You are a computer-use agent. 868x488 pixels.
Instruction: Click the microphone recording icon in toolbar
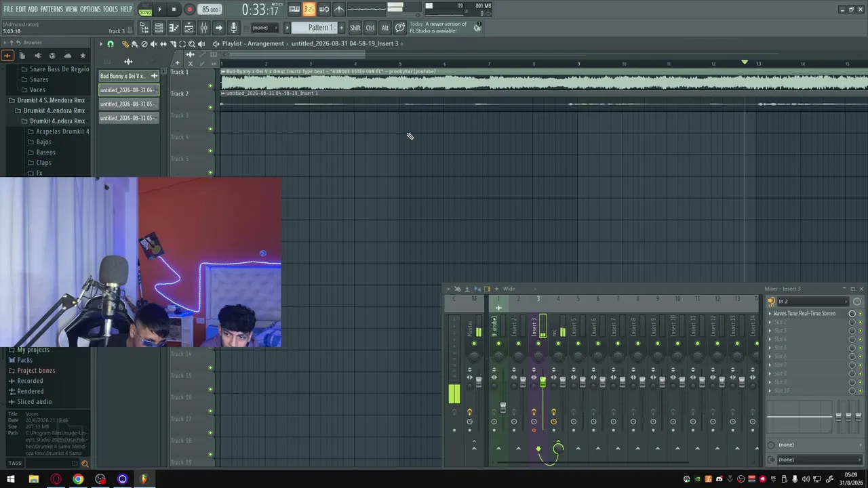coord(233,28)
